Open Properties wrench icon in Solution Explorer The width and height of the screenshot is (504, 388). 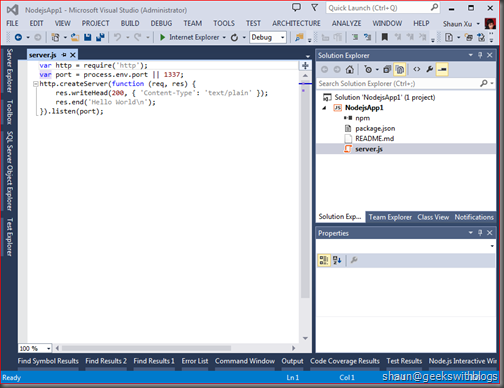tap(430, 69)
